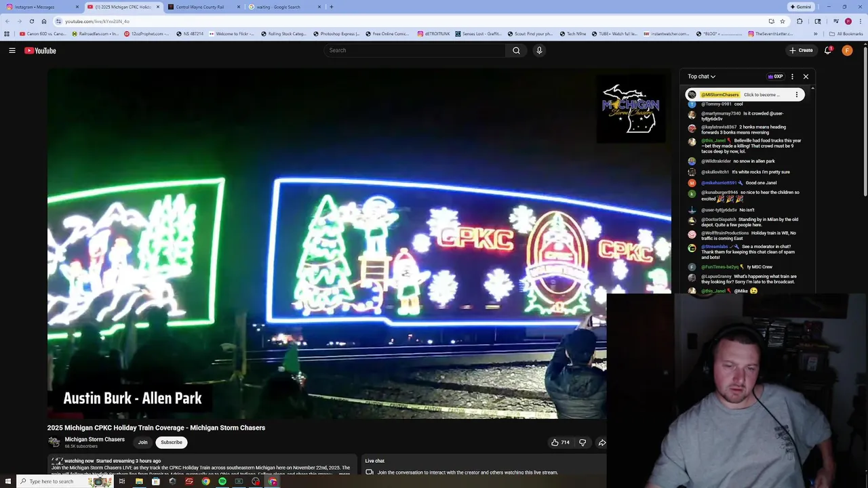The height and width of the screenshot is (488, 868).
Task: Dislike the video with thumbs down
Action: click(x=583, y=443)
